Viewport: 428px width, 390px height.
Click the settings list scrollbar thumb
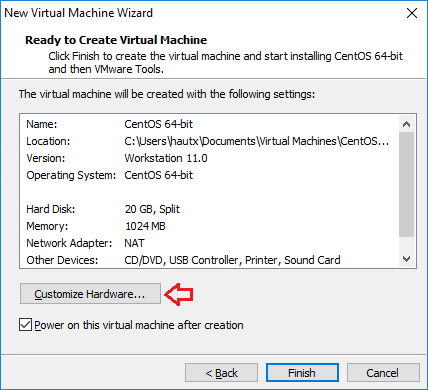coord(406,184)
